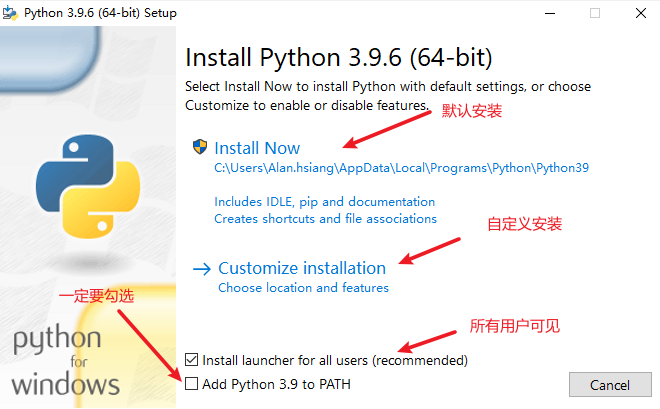
Task: Click the default install path text
Action: [x=402, y=168]
